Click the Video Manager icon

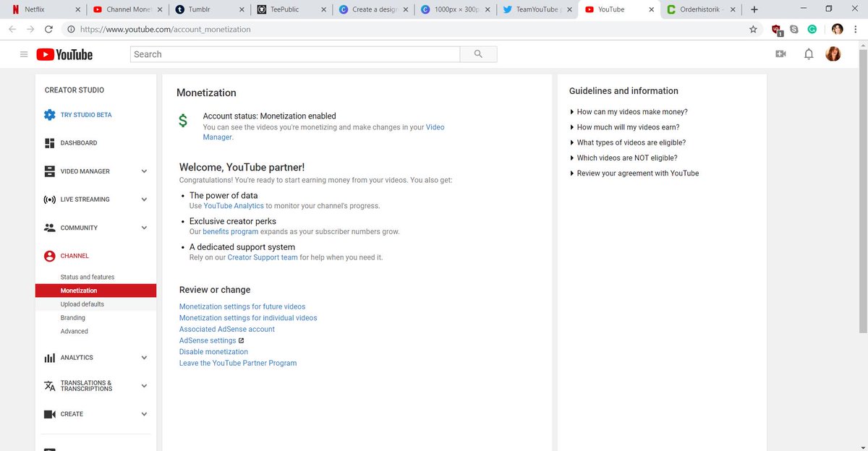pos(49,171)
